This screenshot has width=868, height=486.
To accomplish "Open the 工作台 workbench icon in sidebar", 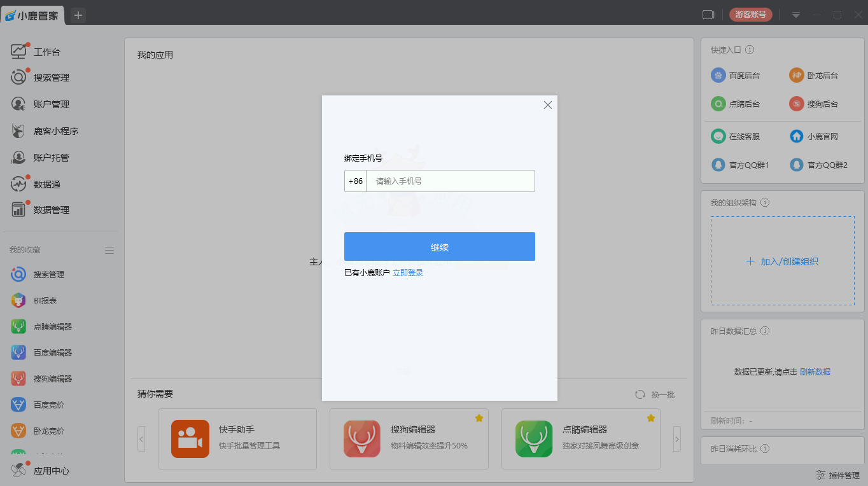I will click(x=18, y=52).
